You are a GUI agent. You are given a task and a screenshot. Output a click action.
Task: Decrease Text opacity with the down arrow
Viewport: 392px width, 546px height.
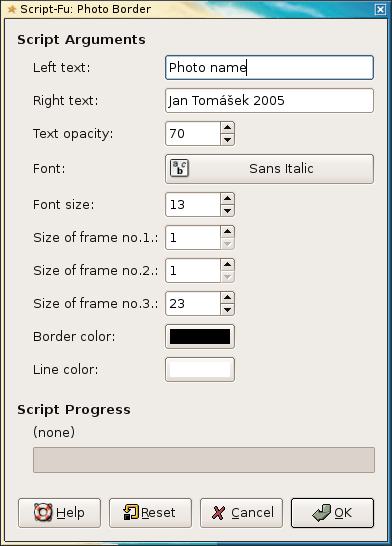point(227,140)
